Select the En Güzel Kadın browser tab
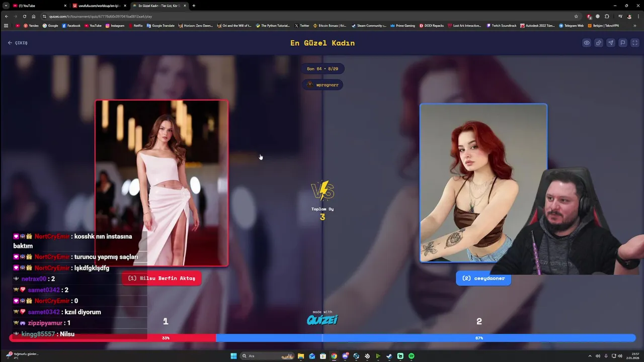644x362 pixels. click(159, 6)
